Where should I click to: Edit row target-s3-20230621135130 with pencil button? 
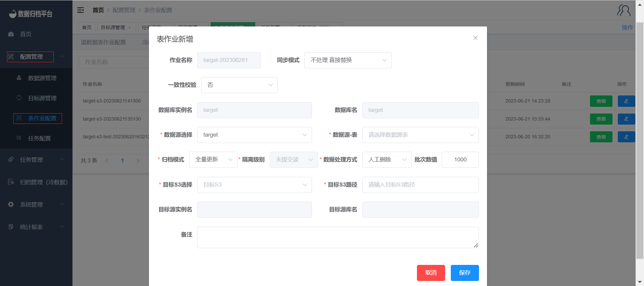pos(626,119)
